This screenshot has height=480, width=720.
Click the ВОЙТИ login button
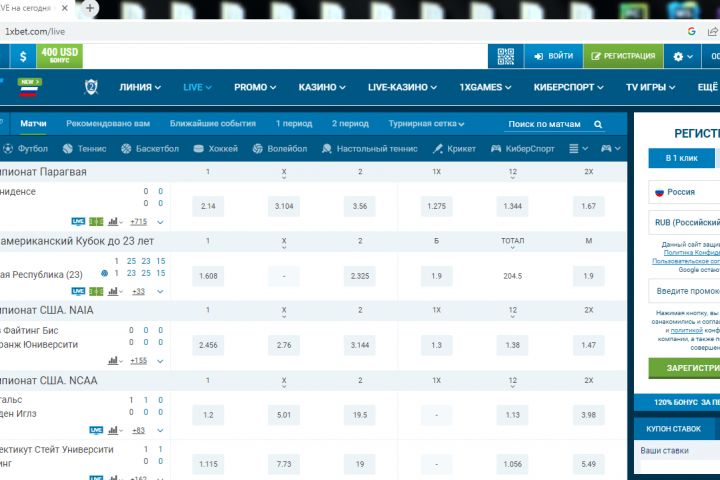click(553, 56)
